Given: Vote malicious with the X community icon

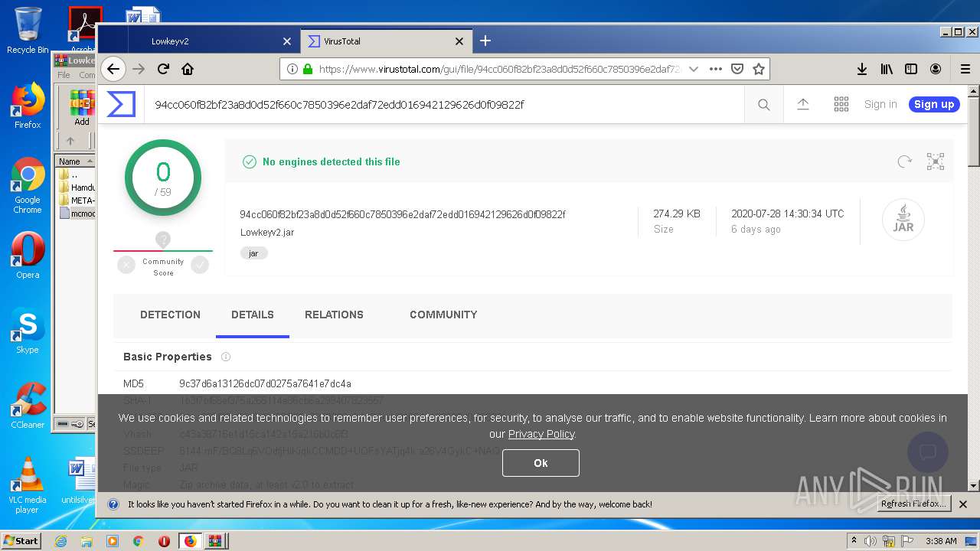Looking at the screenshot, I should coord(126,265).
